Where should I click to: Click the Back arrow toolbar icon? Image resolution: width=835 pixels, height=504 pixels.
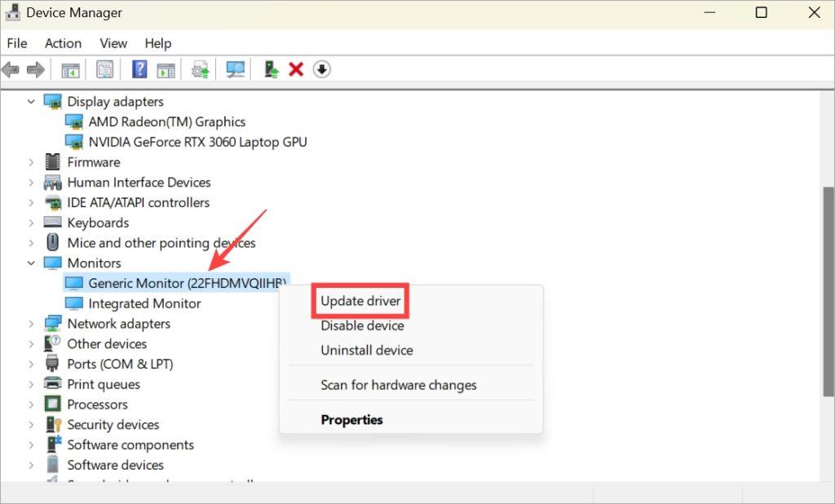point(11,69)
